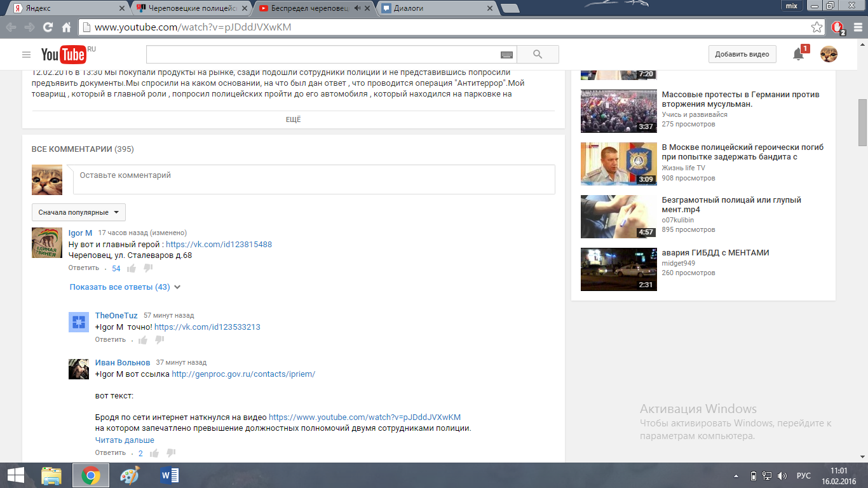Select the Беспредел череповец tab
The height and width of the screenshot is (488, 868).
click(x=314, y=8)
